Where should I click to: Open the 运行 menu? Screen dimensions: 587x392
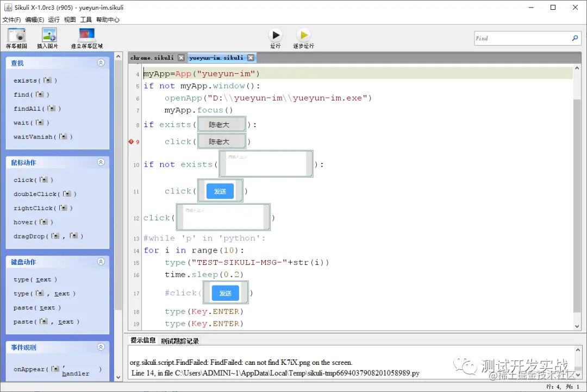[x=53, y=20]
